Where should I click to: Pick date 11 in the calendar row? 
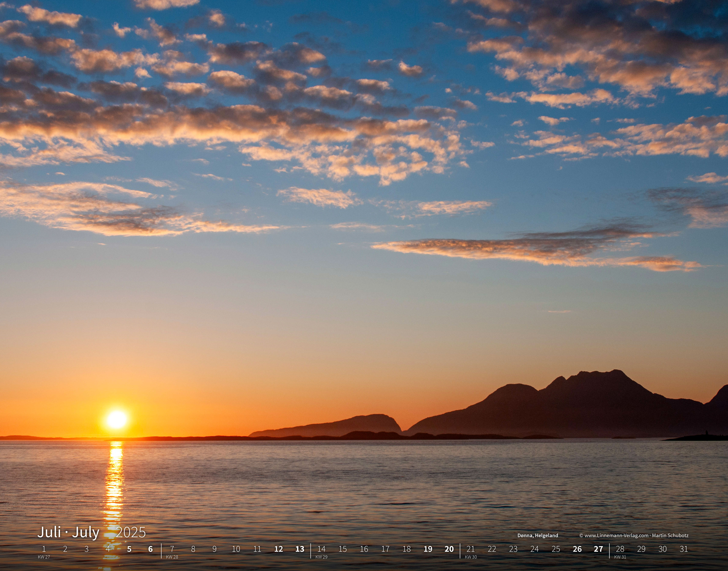pyautogui.click(x=257, y=549)
